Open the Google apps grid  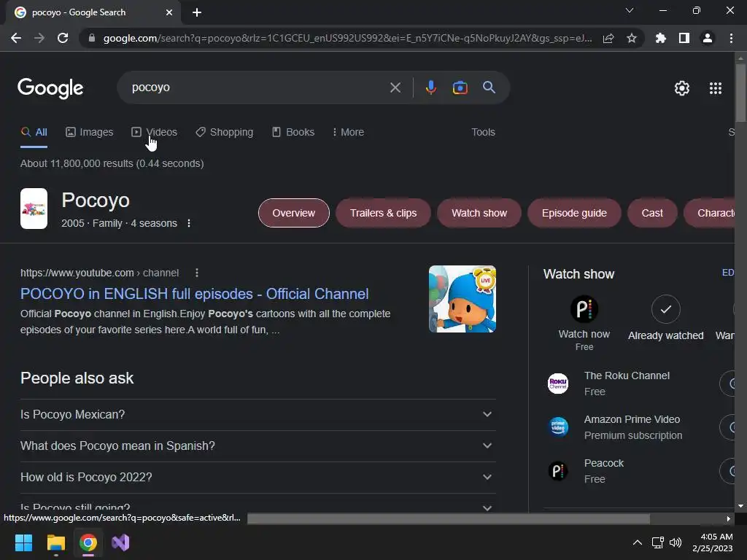[716, 88]
